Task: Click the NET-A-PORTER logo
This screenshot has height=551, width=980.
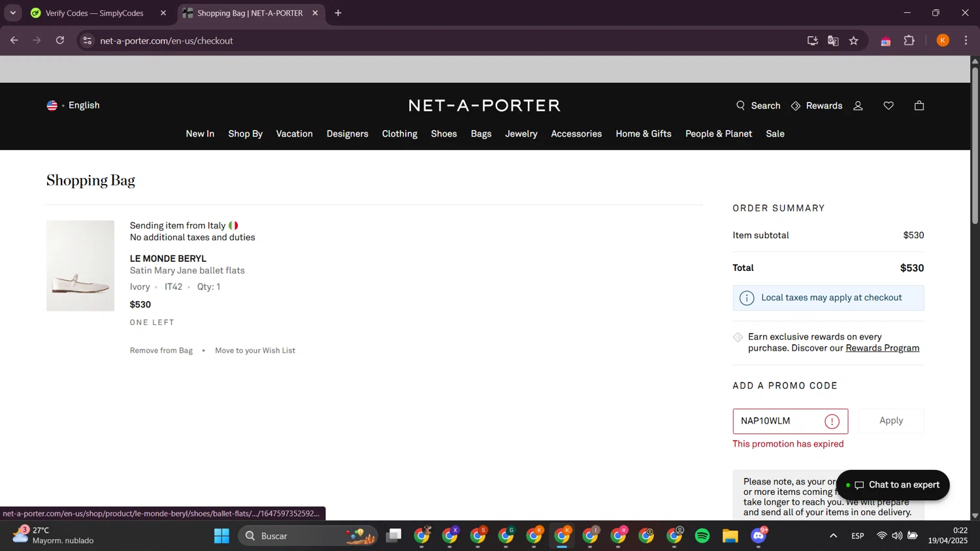Action: [484, 106]
